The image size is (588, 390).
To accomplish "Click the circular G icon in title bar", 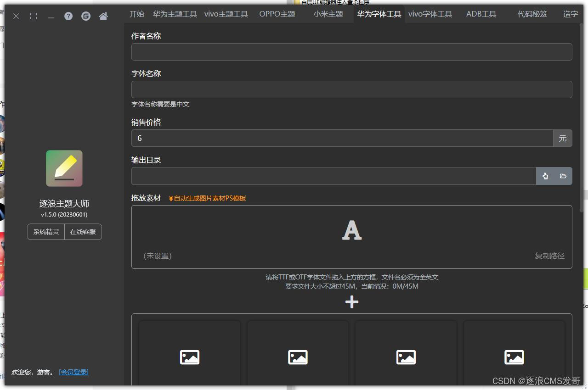I will point(86,16).
